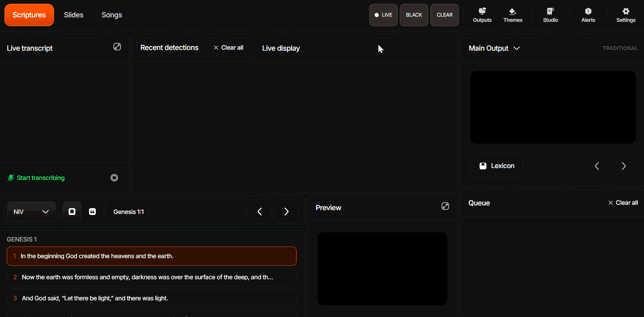
Task: Open the Lexicon button
Action: click(497, 166)
